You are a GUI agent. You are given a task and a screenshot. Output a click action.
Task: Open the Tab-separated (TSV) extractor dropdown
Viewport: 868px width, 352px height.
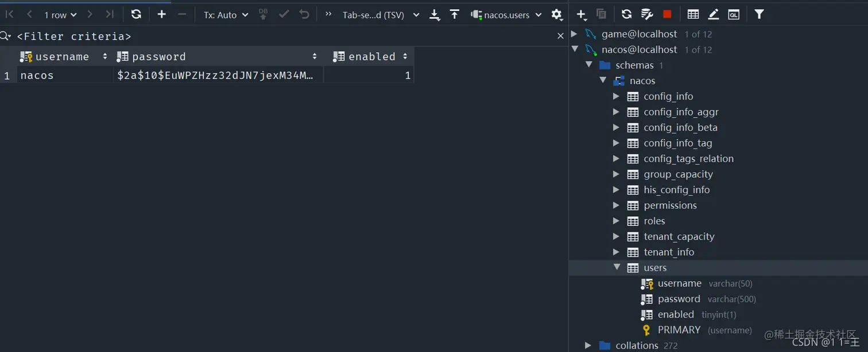coord(381,15)
